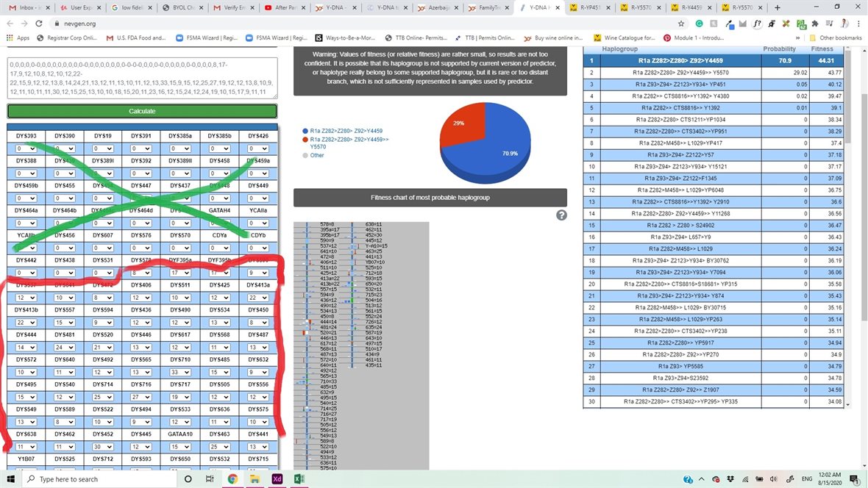Click the help question mark icon
This screenshot has height=488, width=868.
561,215
